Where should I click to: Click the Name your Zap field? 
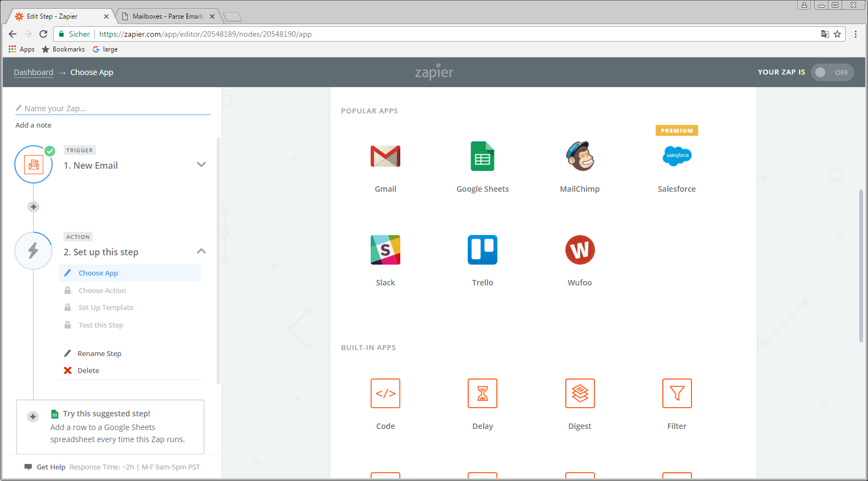tap(115, 108)
